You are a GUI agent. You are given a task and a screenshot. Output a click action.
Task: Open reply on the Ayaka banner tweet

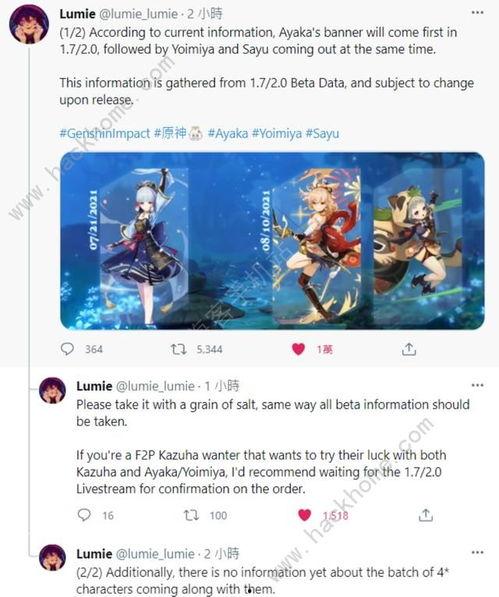coord(67,349)
